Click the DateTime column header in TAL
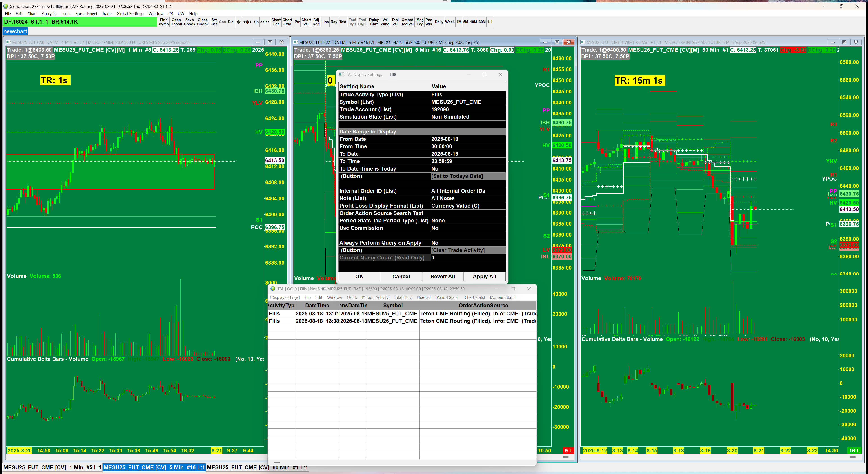This screenshot has width=868, height=474. [317, 306]
